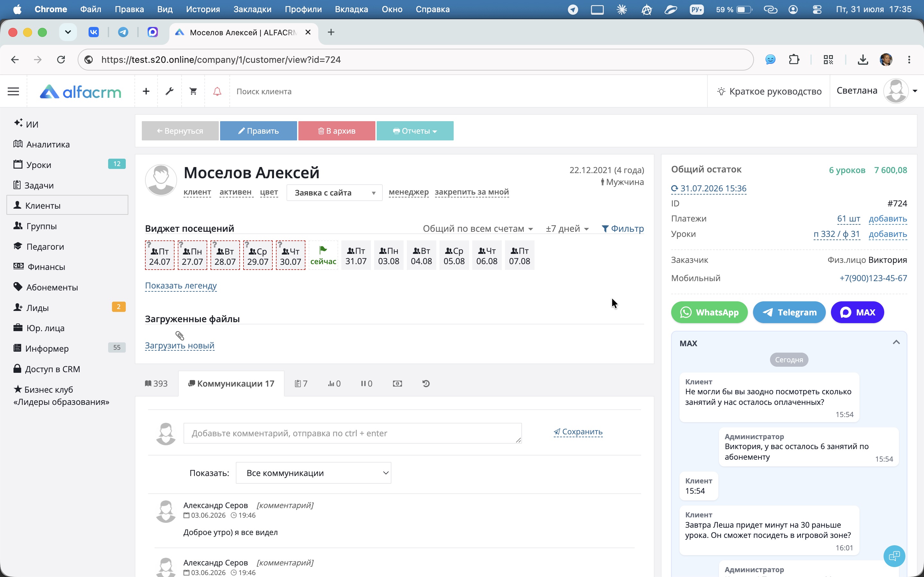Click the notification bell icon

click(x=217, y=91)
